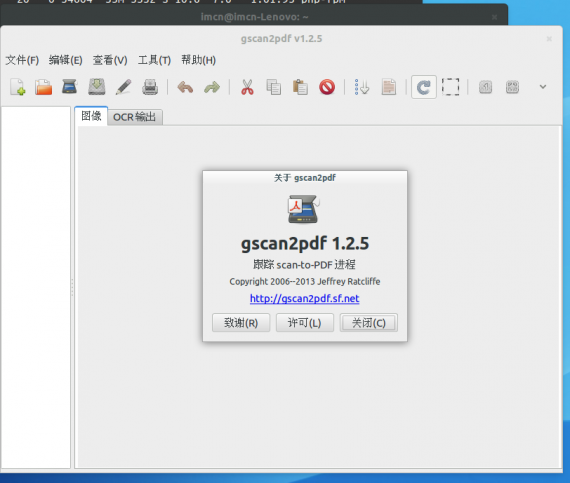Print using the printer icon
This screenshot has height=483, width=570.
point(150,87)
